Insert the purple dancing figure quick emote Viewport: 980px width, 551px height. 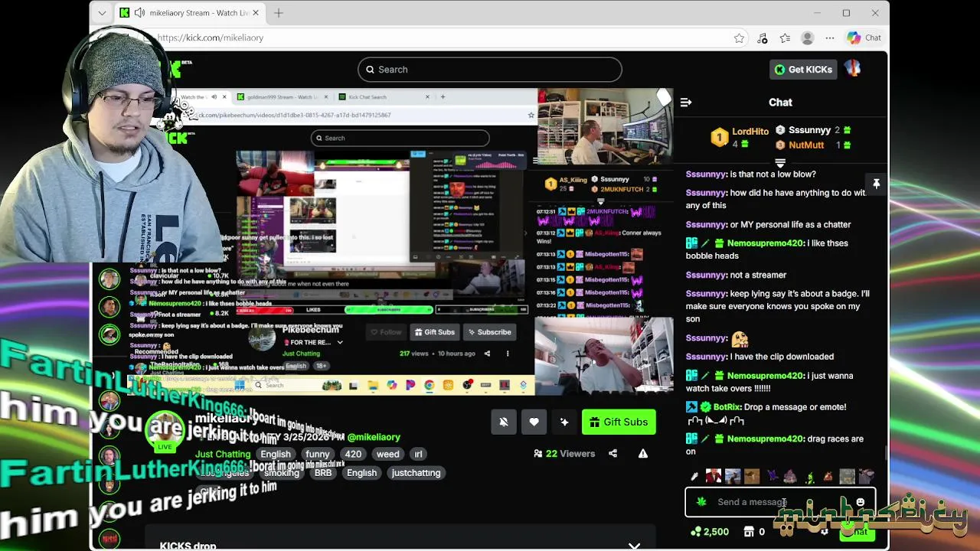[x=772, y=477]
